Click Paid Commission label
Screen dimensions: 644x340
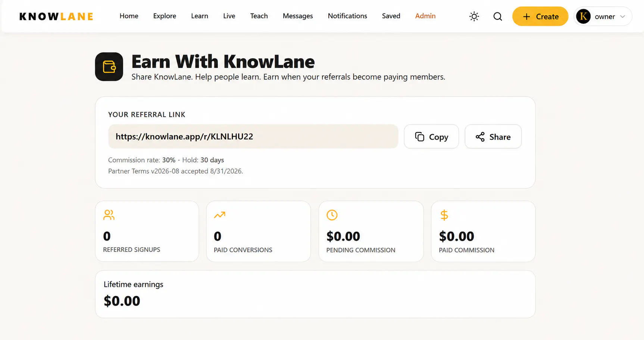[x=466, y=250]
